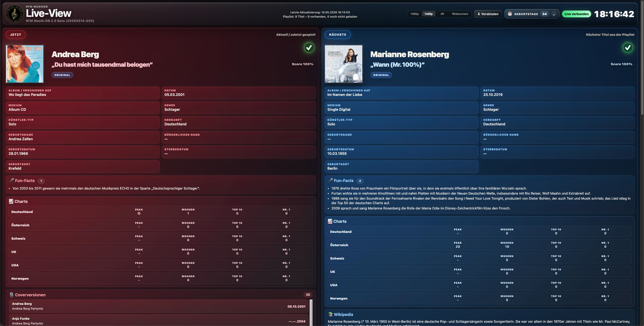Click the birthplace value 'Krefeld'
This screenshot has width=644, height=326.
coord(15,169)
